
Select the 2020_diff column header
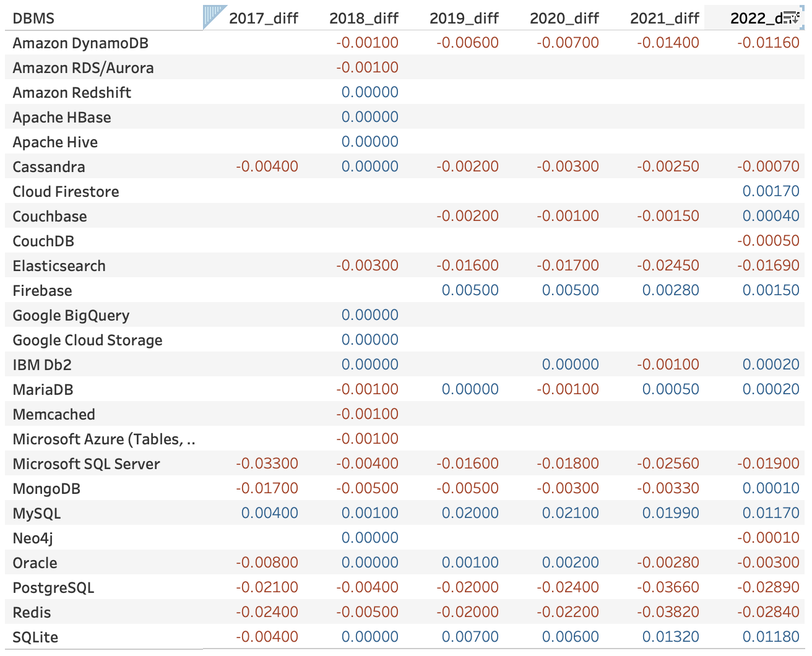pyautogui.click(x=564, y=19)
